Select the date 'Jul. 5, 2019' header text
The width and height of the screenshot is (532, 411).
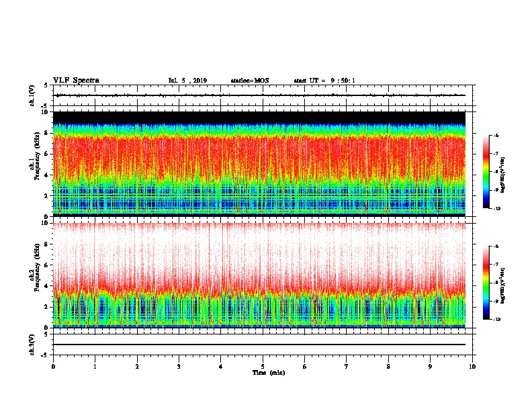coord(187,81)
